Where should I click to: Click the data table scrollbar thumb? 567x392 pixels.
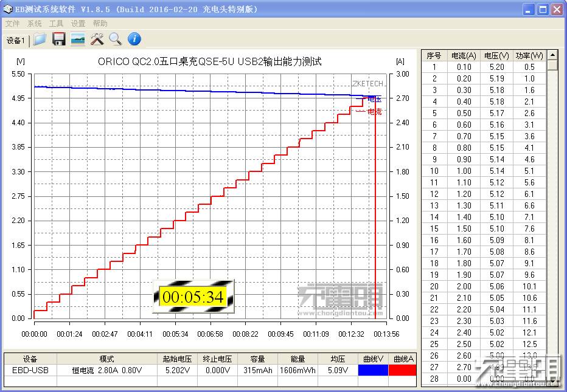click(552, 65)
